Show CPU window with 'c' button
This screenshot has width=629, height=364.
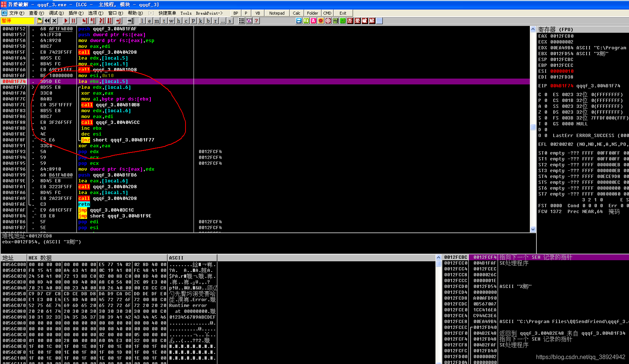tap(186, 21)
